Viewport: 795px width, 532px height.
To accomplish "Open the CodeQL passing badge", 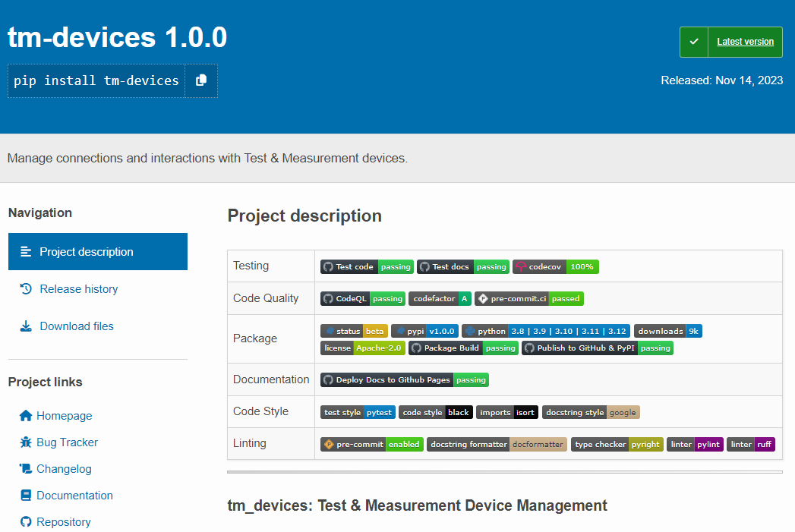I will pos(363,299).
